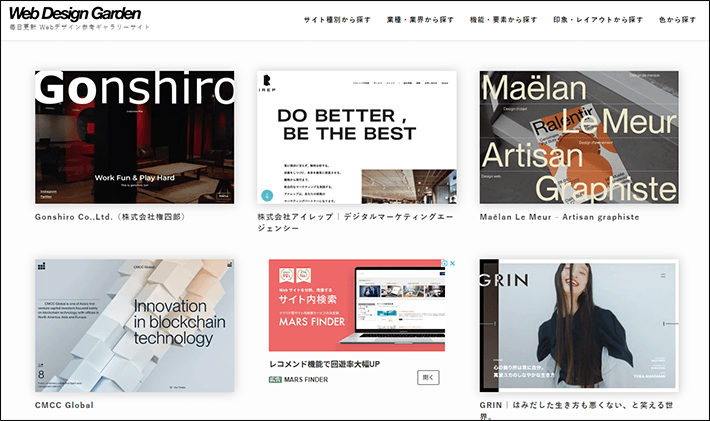Follow the GRIN caption link
The height and width of the screenshot is (421, 710).
coord(576,410)
